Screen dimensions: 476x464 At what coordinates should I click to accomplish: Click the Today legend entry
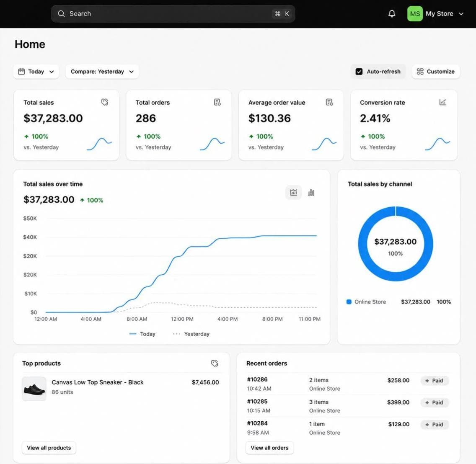tap(142, 334)
